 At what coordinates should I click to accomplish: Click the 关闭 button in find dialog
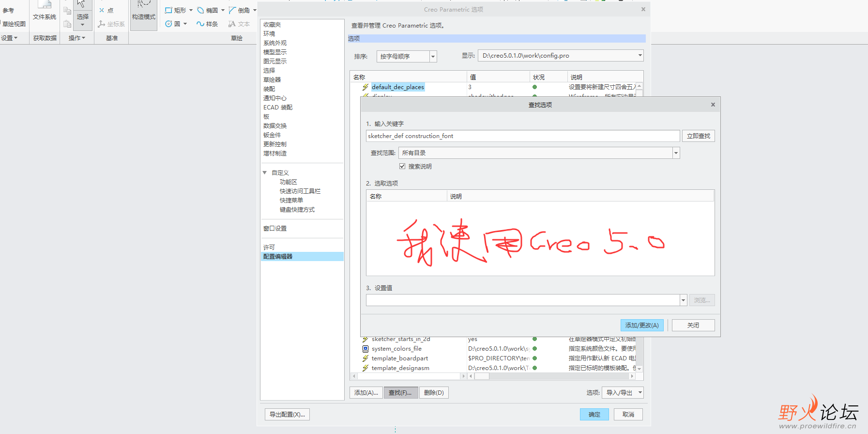pyautogui.click(x=693, y=325)
